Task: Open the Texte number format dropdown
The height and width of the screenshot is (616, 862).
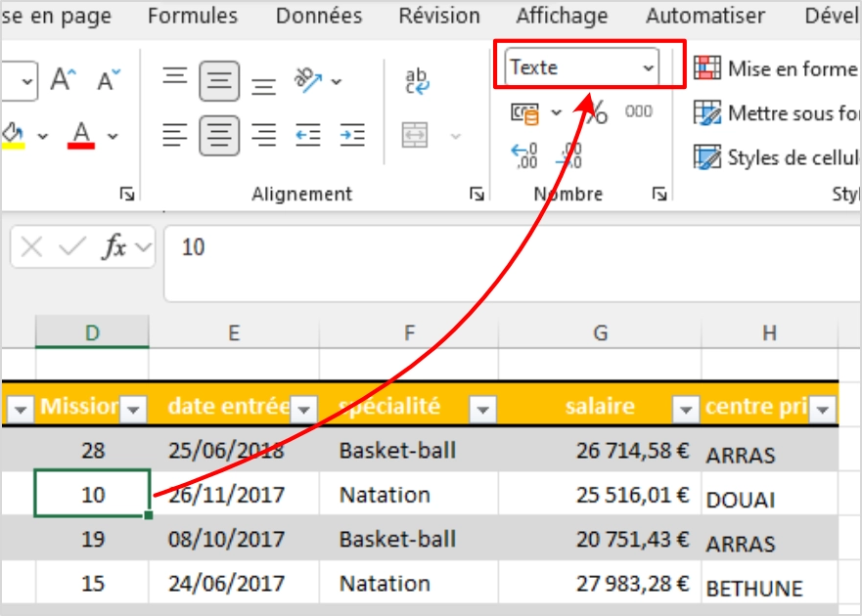Action: [x=649, y=68]
